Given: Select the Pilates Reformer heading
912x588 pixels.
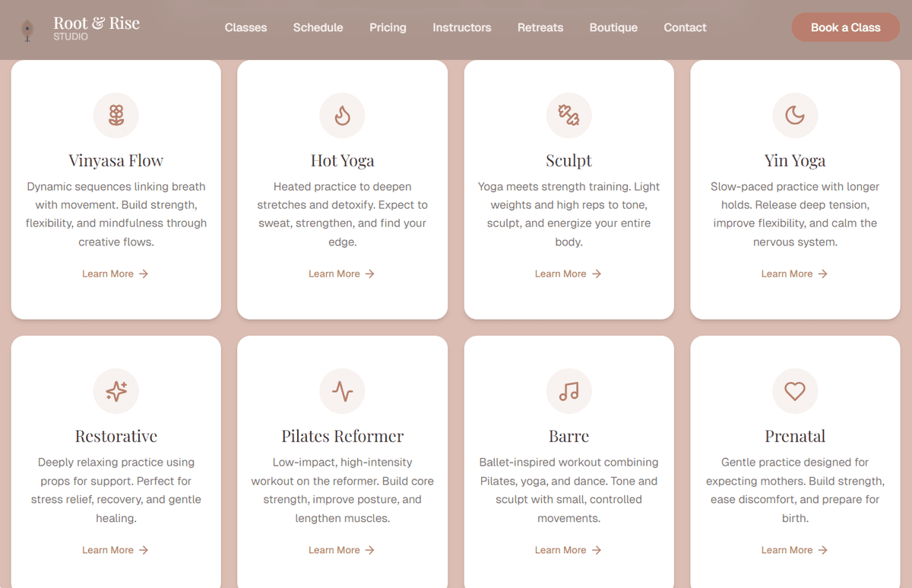Looking at the screenshot, I should pyautogui.click(x=343, y=436).
